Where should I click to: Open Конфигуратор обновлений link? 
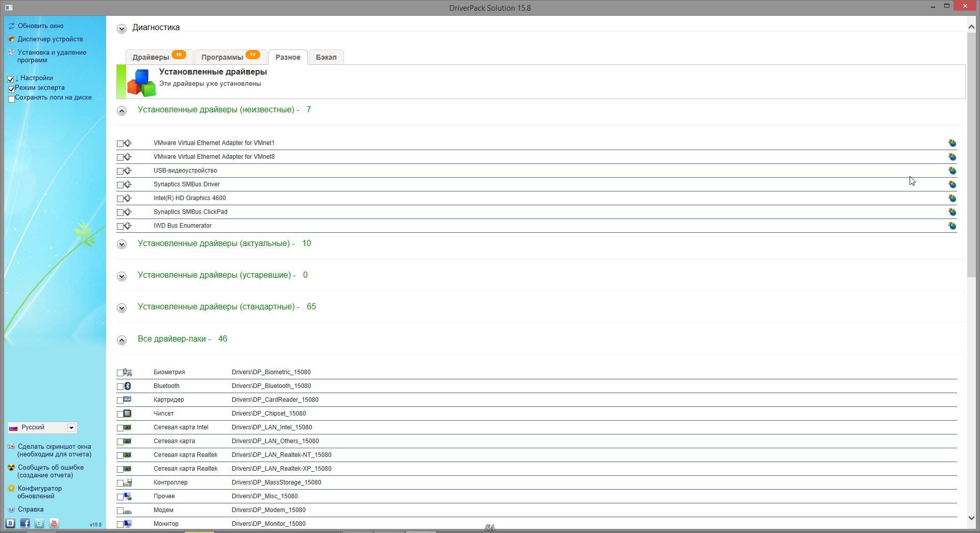pos(39,492)
